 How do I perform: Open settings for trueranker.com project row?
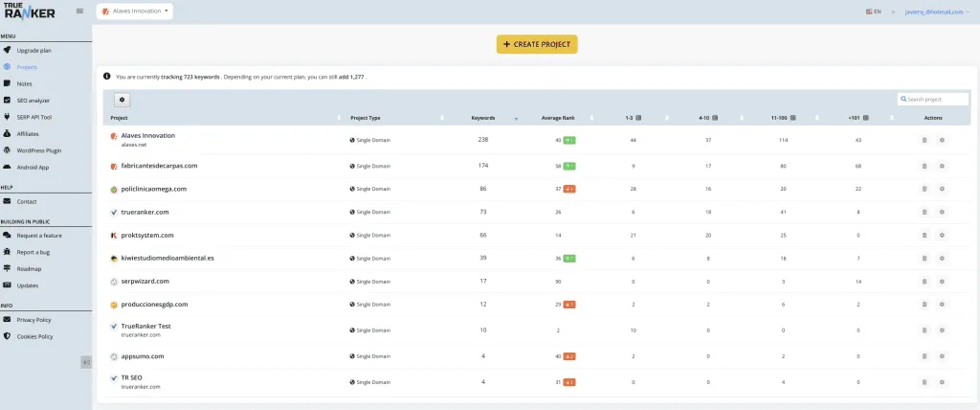tap(942, 213)
